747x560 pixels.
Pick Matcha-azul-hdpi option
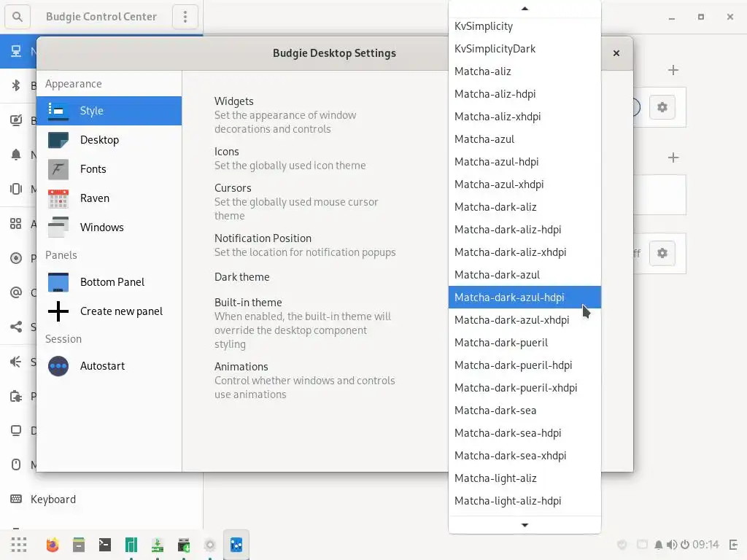click(525, 162)
